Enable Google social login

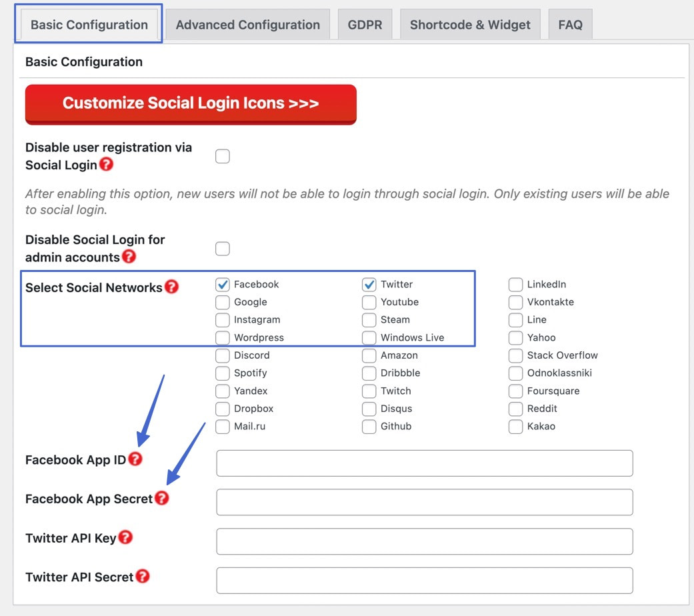(222, 302)
